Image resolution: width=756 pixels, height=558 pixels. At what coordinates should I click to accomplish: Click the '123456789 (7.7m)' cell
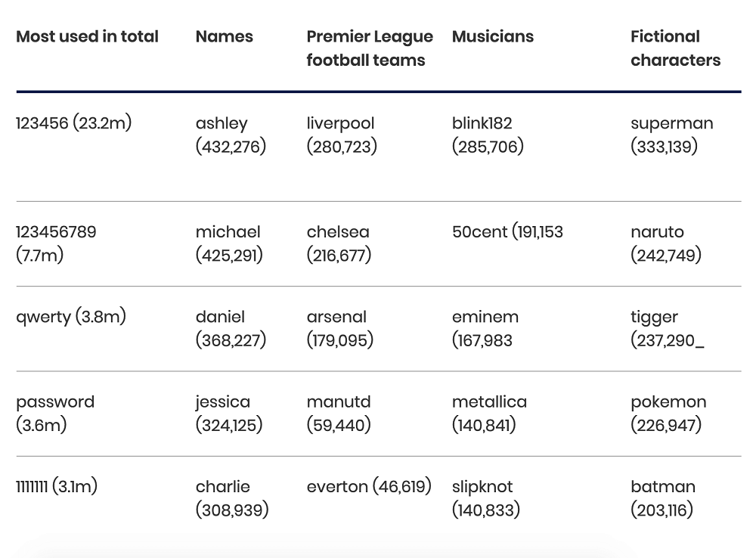(x=56, y=243)
